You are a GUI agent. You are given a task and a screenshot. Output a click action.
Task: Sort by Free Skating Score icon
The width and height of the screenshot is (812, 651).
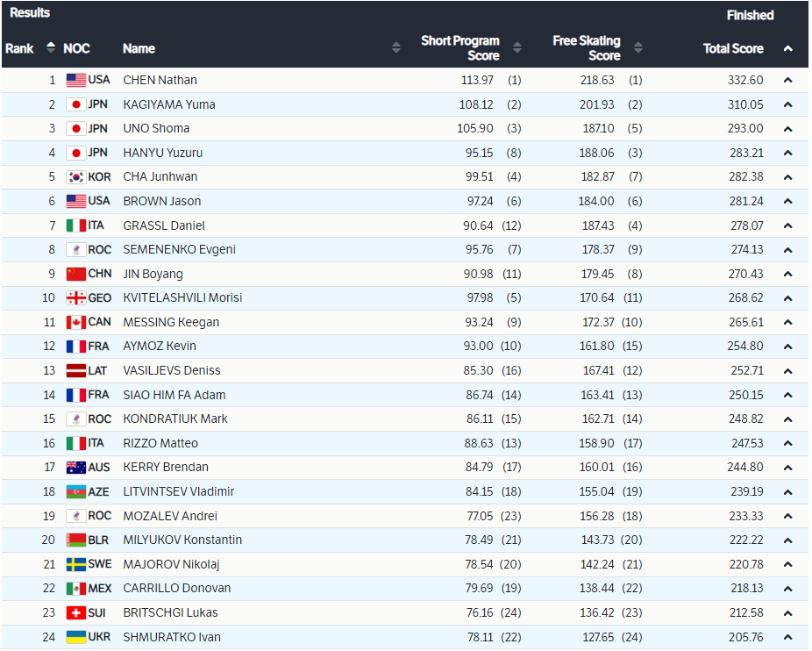[637, 48]
